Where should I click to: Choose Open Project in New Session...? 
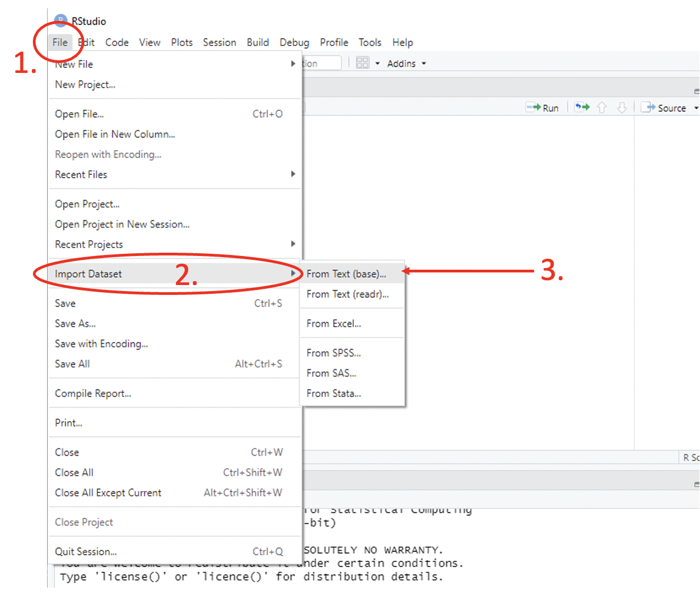tap(175, 224)
